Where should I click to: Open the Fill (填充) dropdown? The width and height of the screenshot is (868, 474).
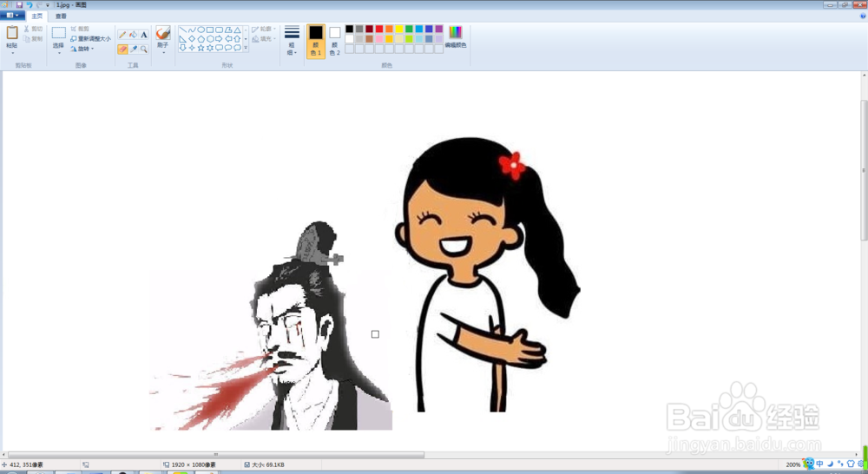point(264,39)
